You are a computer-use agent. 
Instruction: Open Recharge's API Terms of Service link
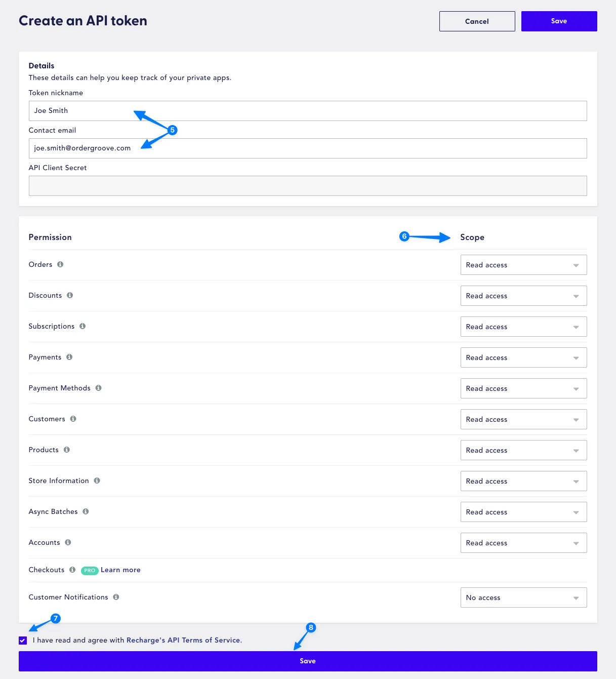(184, 640)
